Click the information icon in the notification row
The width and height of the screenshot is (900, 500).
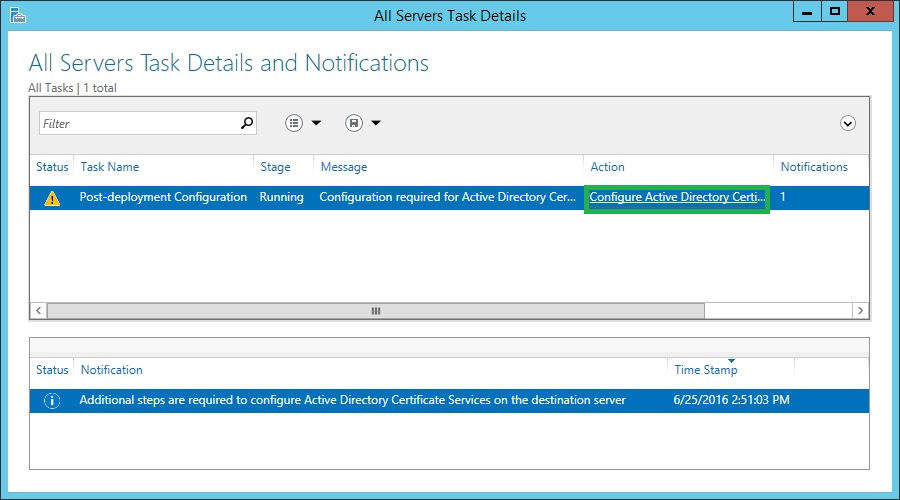[52, 400]
